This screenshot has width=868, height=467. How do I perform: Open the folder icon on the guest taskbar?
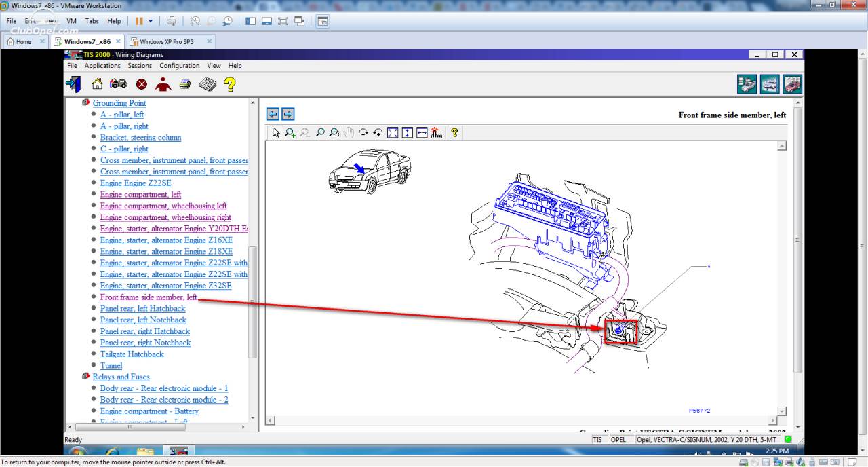pos(145,451)
